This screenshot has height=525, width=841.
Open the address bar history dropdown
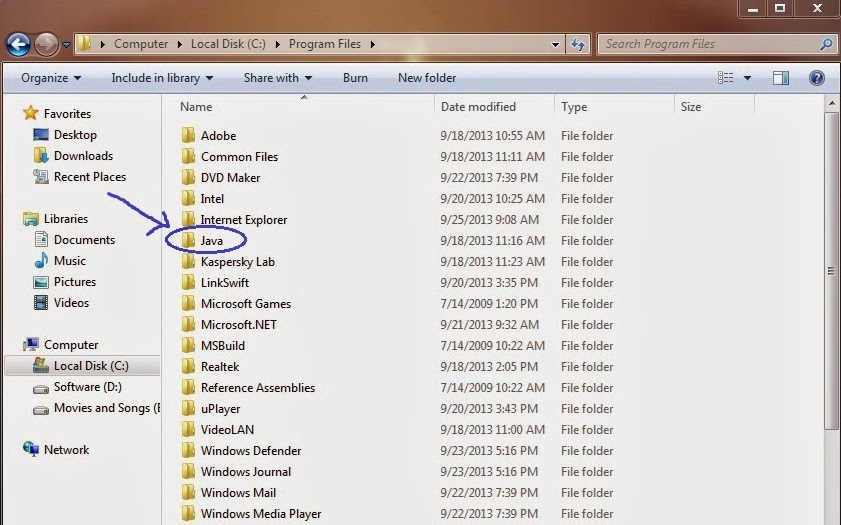coord(556,45)
